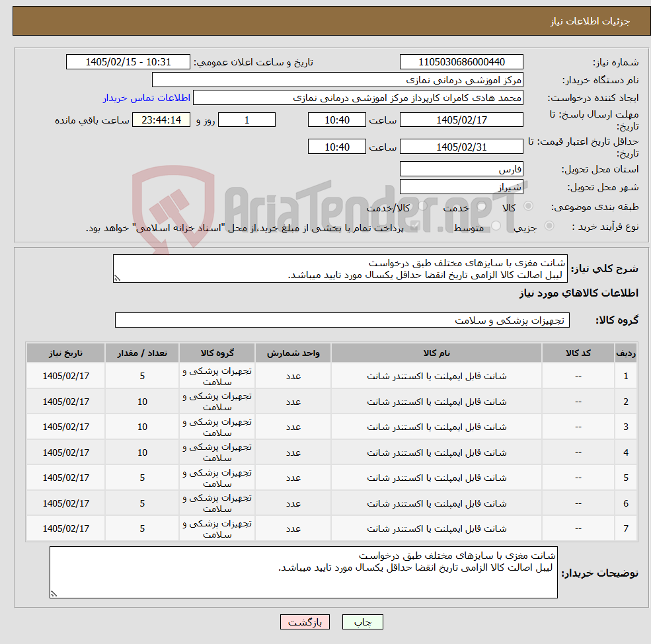
Task: Click the ردیف column header
Action: pos(626,353)
